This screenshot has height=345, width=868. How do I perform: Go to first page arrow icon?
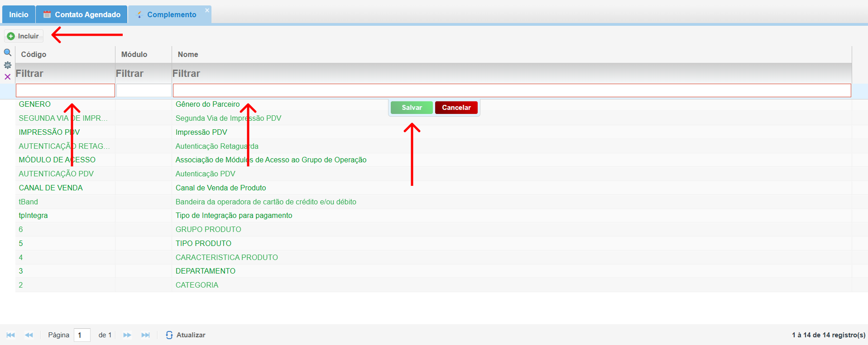(x=11, y=335)
